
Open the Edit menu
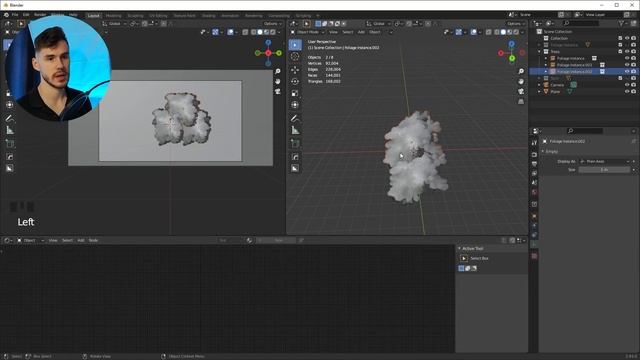click(26, 15)
